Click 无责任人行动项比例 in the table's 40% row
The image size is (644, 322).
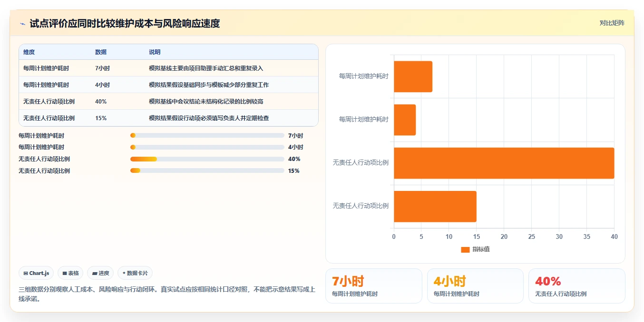pos(49,102)
